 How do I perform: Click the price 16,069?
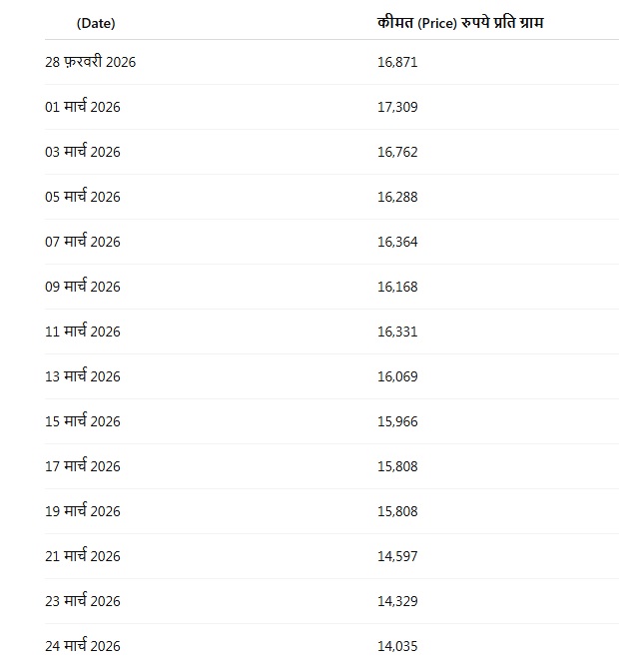pyautogui.click(x=397, y=376)
